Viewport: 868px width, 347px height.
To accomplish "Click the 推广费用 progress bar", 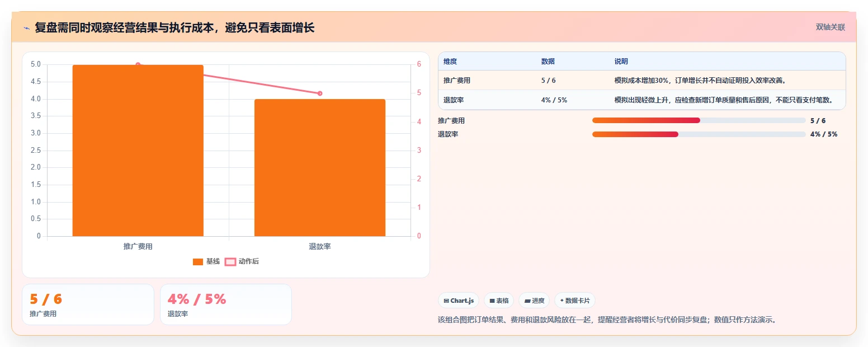I will tap(699, 120).
